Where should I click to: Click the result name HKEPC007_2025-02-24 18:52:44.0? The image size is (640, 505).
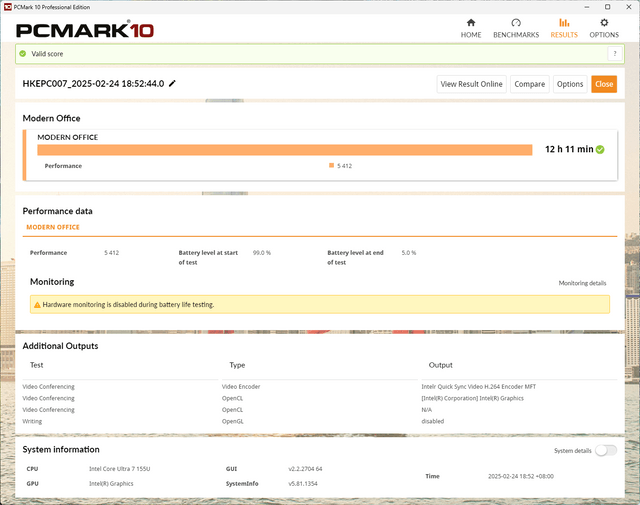point(93,84)
